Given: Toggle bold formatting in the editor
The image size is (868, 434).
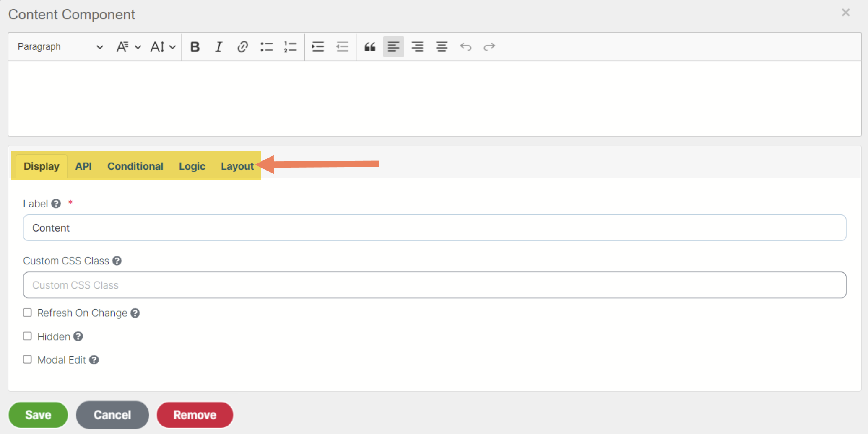Looking at the screenshot, I should (x=195, y=47).
